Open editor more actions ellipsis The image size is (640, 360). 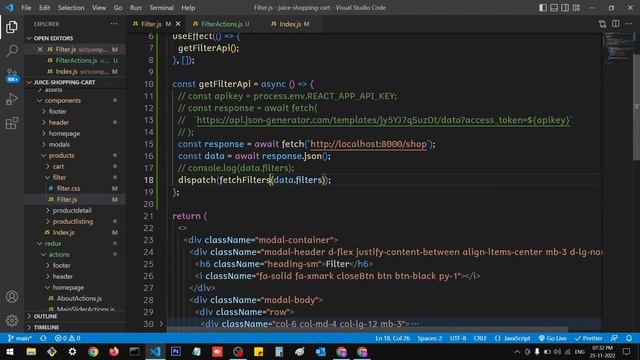coord(629,24)
